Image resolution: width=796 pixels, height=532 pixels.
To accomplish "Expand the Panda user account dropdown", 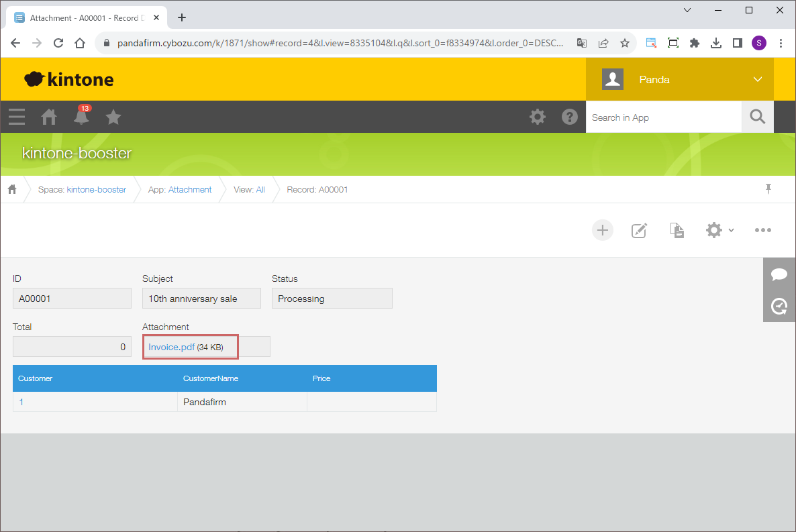I will pos(757,79).
